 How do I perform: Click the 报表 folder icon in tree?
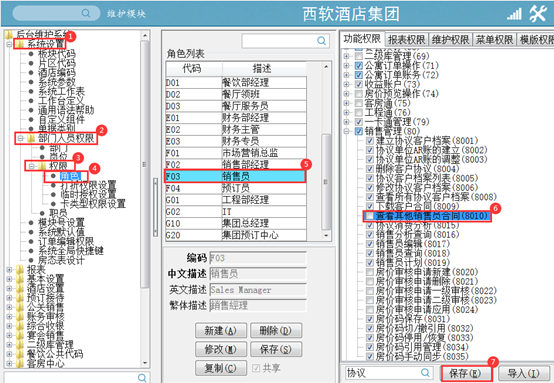[x=20, y=270]
